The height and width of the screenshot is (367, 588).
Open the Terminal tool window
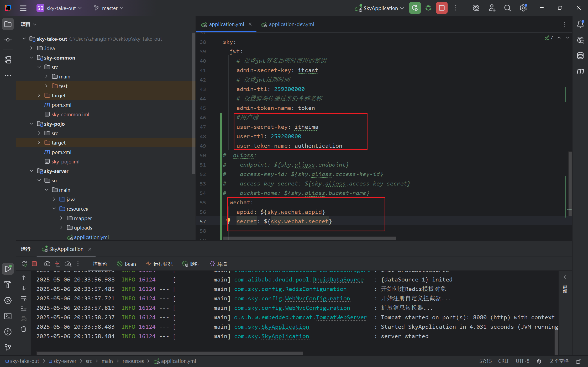tap(8, 316)
